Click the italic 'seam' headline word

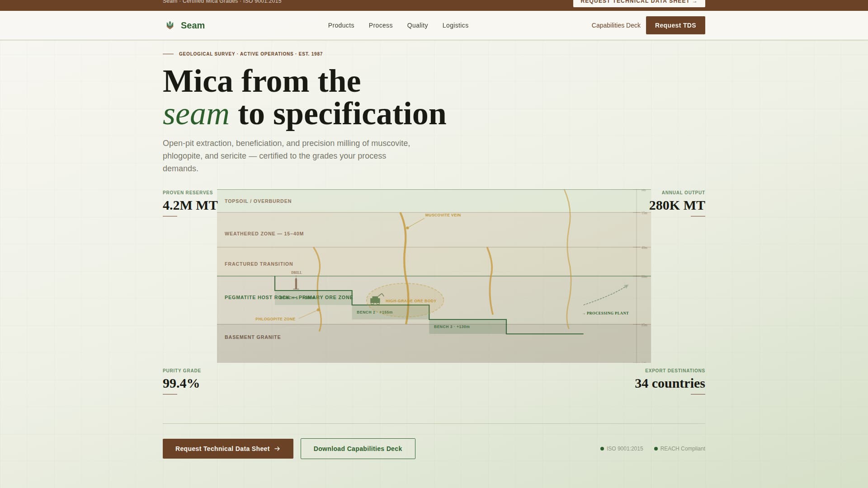coord(196,114)
